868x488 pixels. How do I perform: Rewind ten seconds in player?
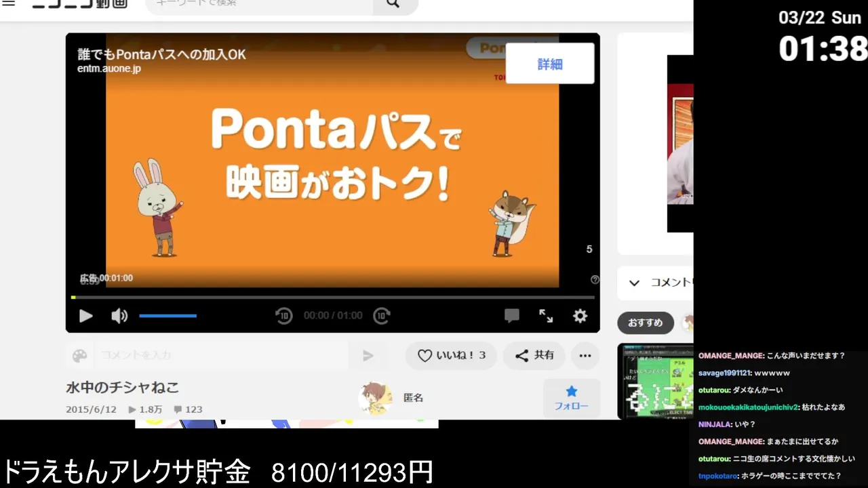283,316
